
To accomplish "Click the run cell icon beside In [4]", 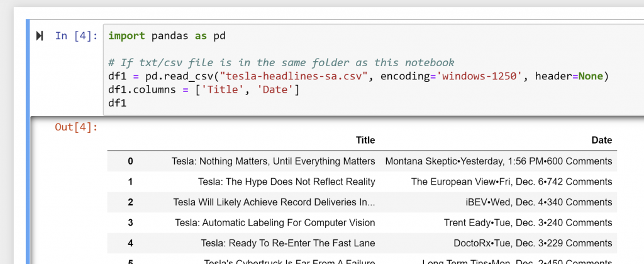I will (40, 36).
